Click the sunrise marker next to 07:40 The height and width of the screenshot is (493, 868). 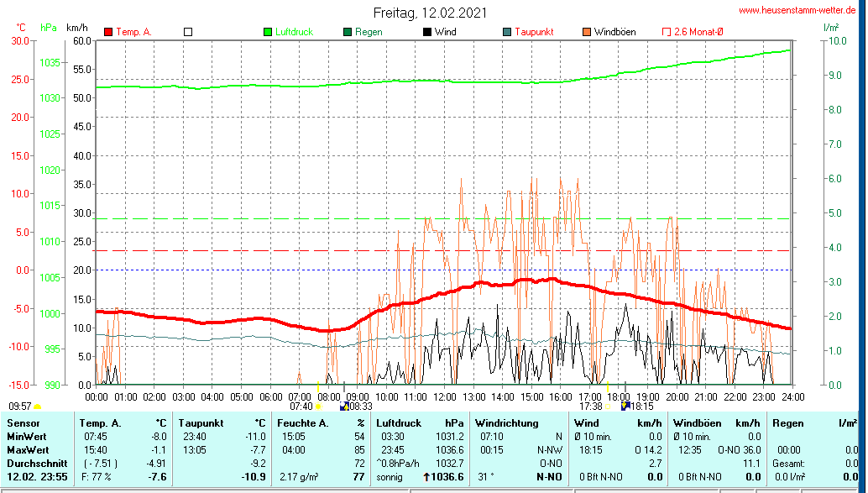[x=318, y=406]
